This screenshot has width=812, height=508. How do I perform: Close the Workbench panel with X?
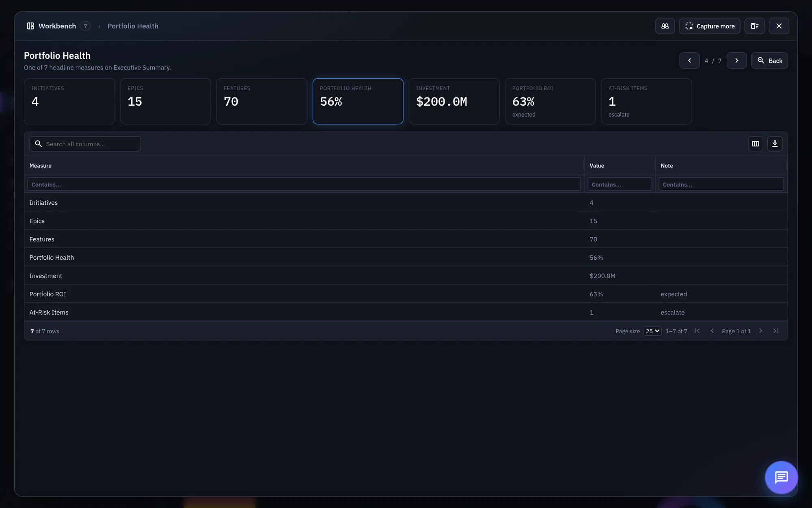[x=779, y=26]
